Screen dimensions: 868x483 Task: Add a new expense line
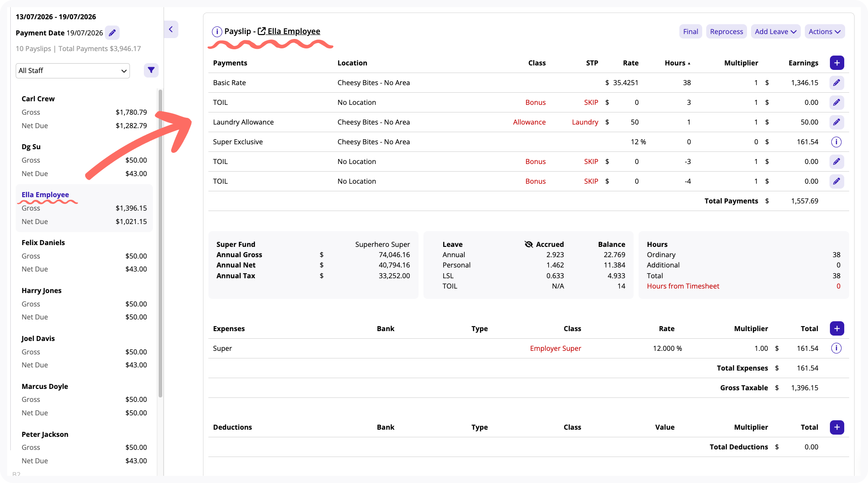pos(837,328)
